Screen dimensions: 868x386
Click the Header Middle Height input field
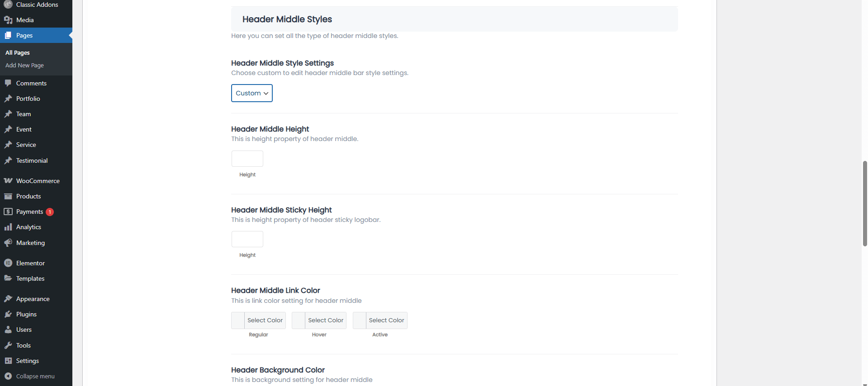point(247,159)
